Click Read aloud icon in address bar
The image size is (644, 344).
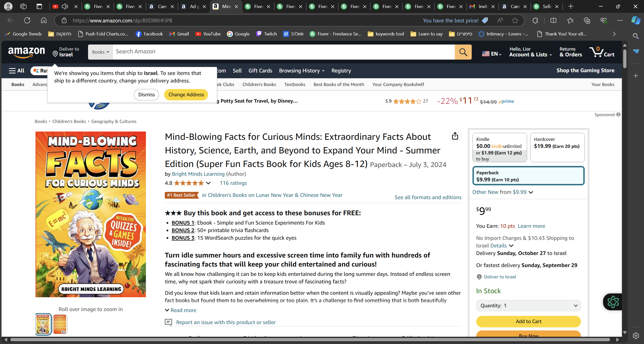pos(500,20)
